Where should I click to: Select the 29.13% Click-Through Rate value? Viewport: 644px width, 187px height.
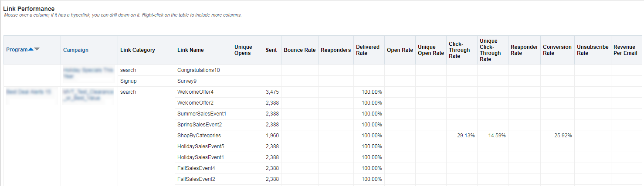pyautogui.click(x=466, y=136)
